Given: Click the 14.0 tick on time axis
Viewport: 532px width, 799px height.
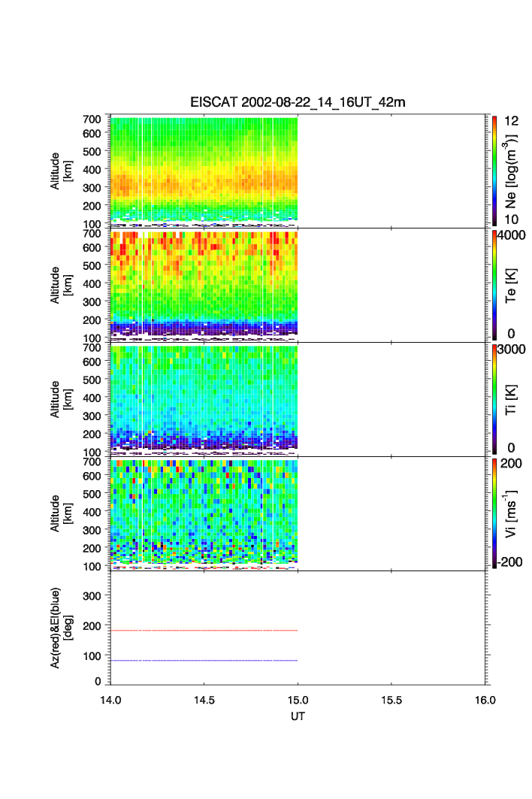Looking at the screenshot, I should [111, 700].
